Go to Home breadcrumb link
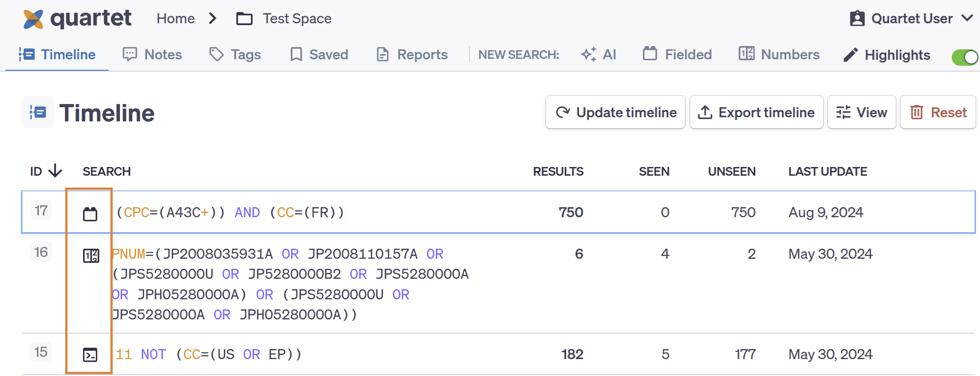Screen dimensions: 980x376 tap(176, 19)
